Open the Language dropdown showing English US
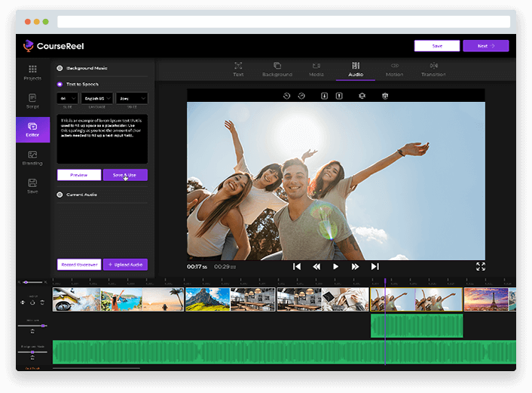532x393 pixels. [x=97, y=98]
